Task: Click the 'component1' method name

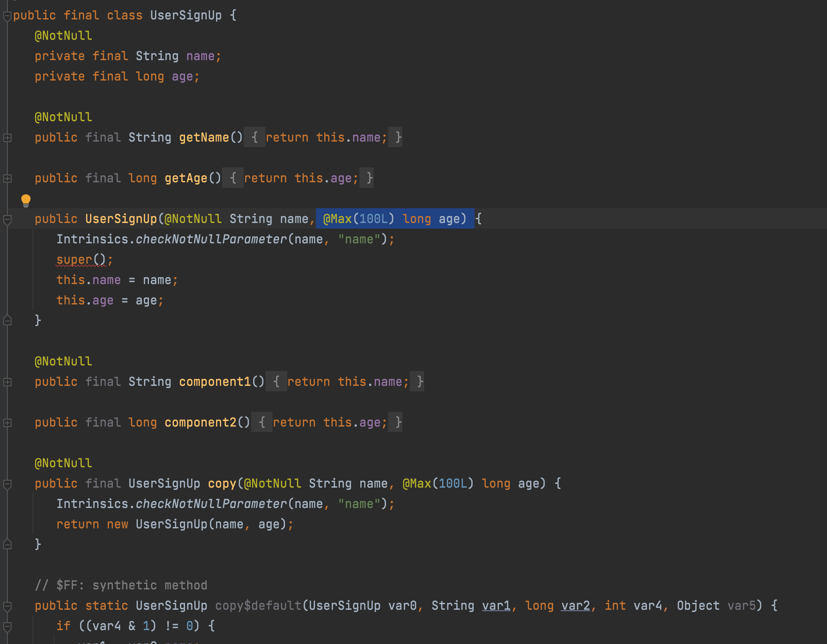Action: point(215,382)
